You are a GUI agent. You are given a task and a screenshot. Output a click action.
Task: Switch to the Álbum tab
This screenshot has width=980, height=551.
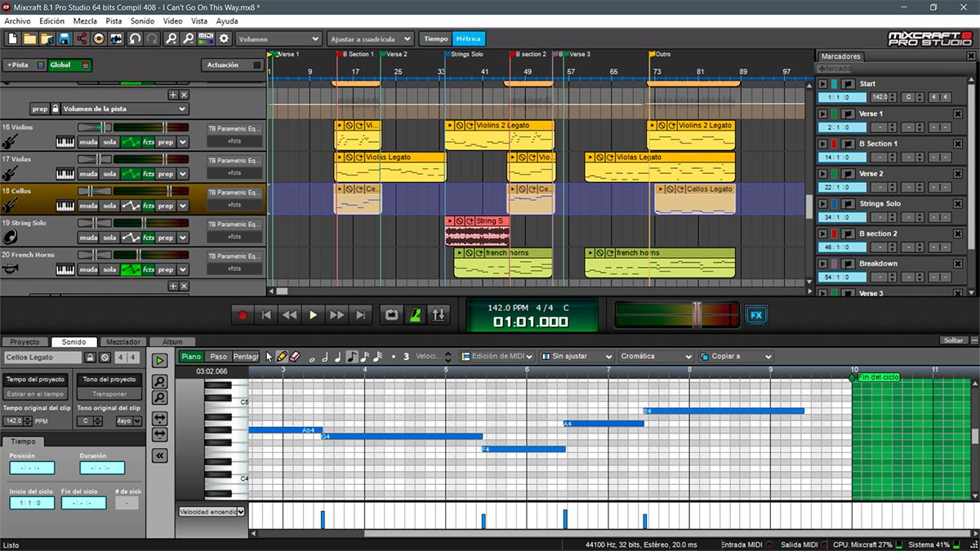pyautogui.click(x=172, y=342)
